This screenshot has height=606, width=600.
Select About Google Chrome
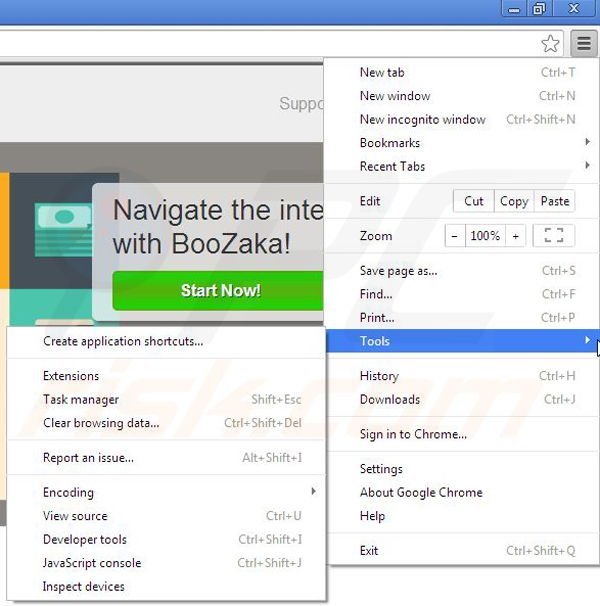click(x=461, y=492)
